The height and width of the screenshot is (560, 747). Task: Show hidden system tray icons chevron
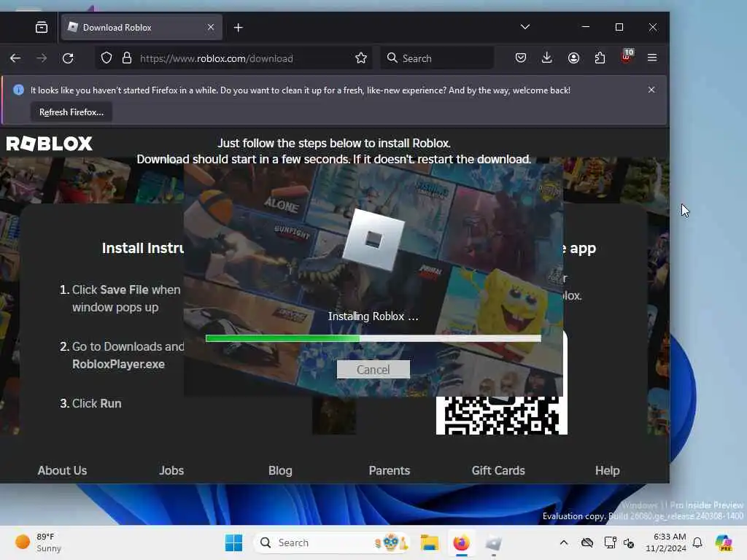pyautogui.click(x=564, y=542)
